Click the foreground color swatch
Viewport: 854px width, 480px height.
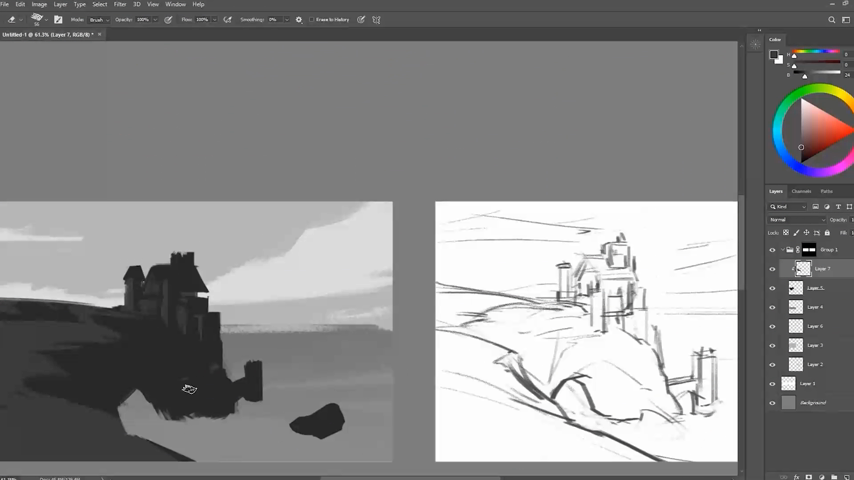773,54
